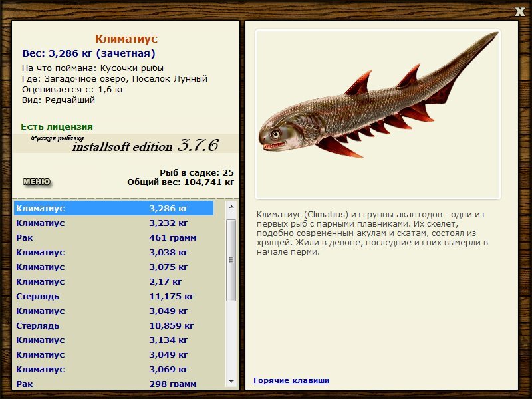
Task: Click the На что поймана: Кусочки рыбы line
Action: [92, 68]
